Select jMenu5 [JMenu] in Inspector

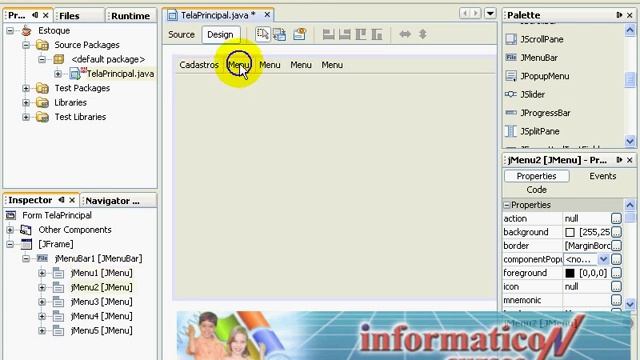(101, 331)
